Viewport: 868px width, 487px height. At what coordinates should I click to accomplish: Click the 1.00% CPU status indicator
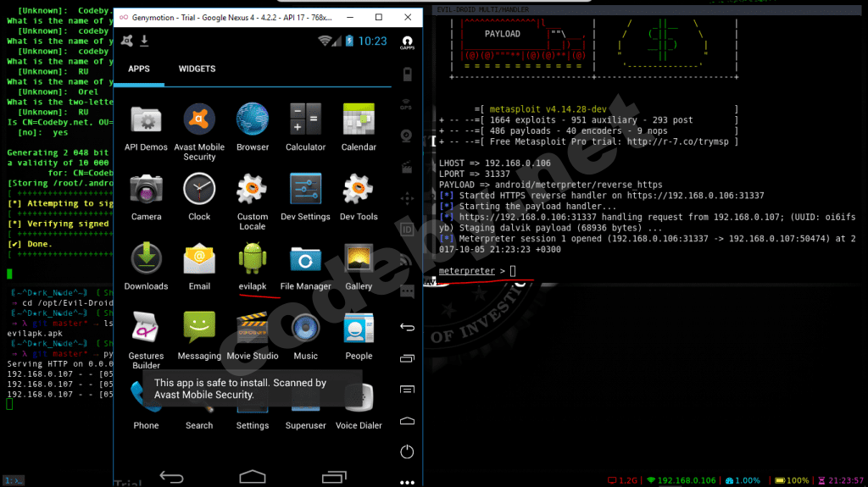pyautogui.click(x=743, y=480)
